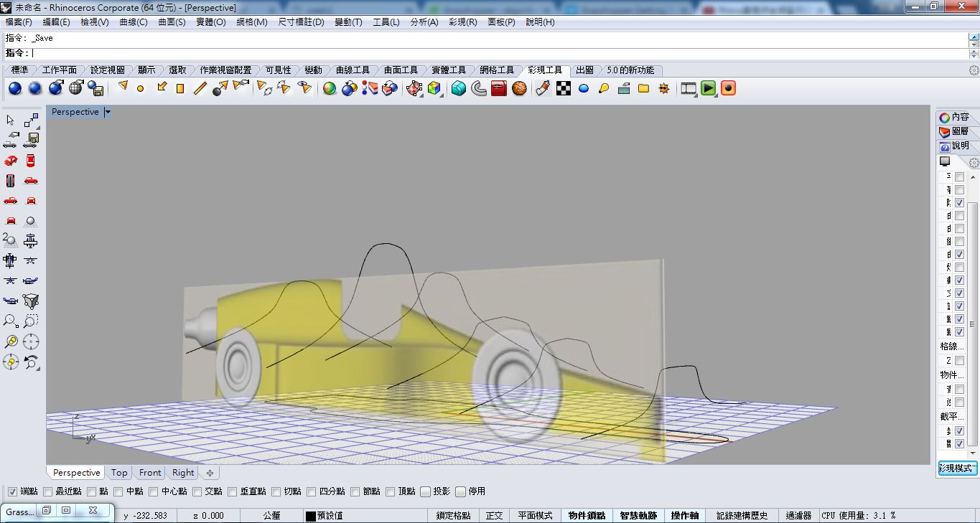The height and width of the screenshot is (523, 980).
Task: Open the Perspective viewport title dropdown arrow
Action: click(108, 112)
